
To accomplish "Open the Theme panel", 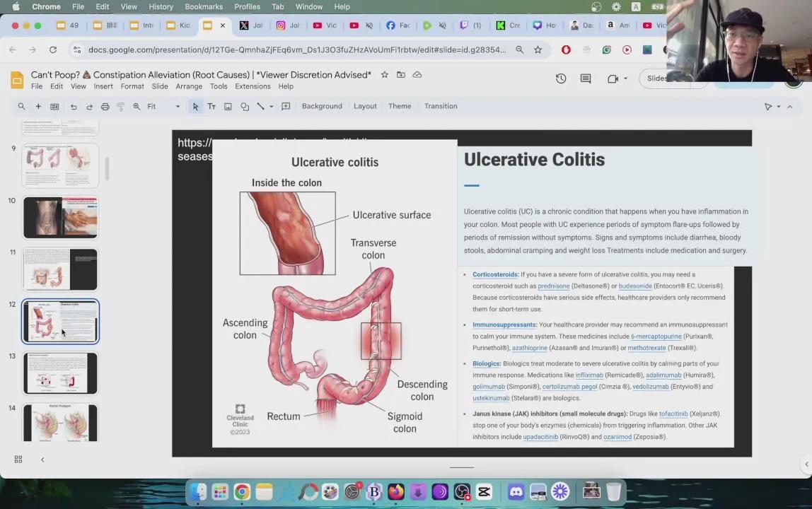I will click(400, 106).
